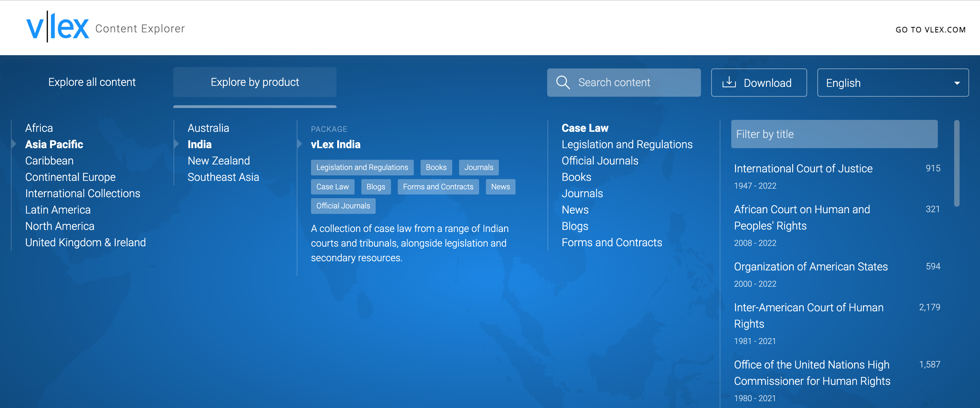Select New Zealand country

(218, 161)
